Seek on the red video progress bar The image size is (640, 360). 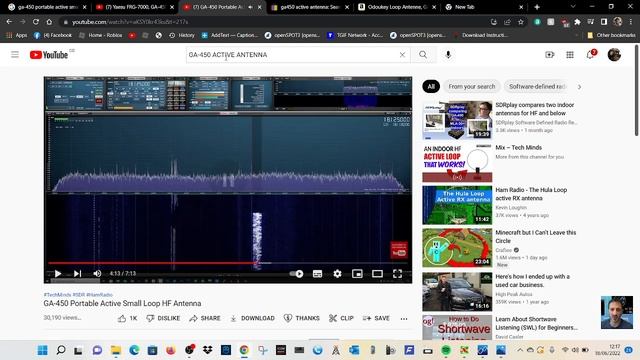tap(229, 263)
